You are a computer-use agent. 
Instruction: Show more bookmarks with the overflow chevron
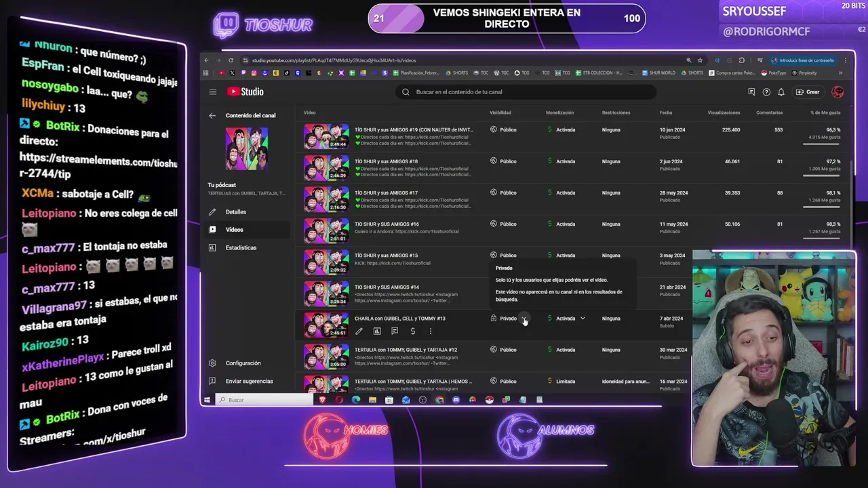coord(841,73)
